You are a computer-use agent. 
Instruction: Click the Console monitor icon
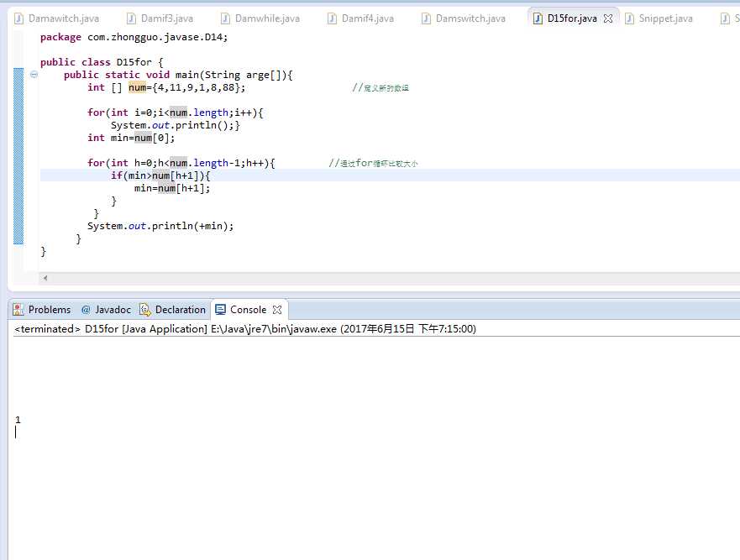(x=220, y=310)
